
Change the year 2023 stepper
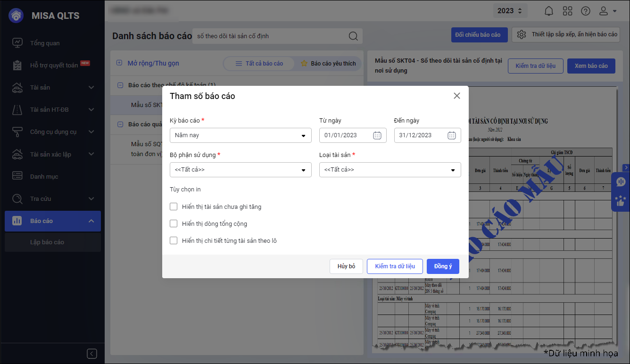(x=509, y=11)
